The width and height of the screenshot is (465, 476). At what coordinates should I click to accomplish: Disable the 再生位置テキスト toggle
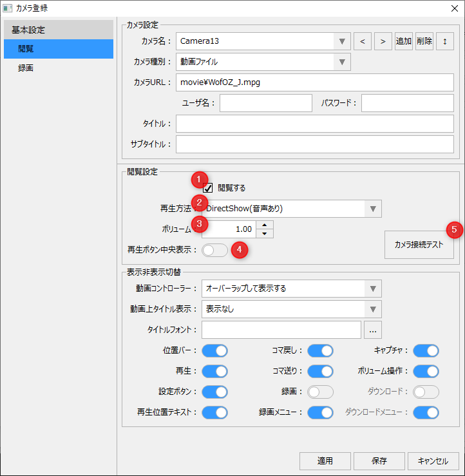214,412
